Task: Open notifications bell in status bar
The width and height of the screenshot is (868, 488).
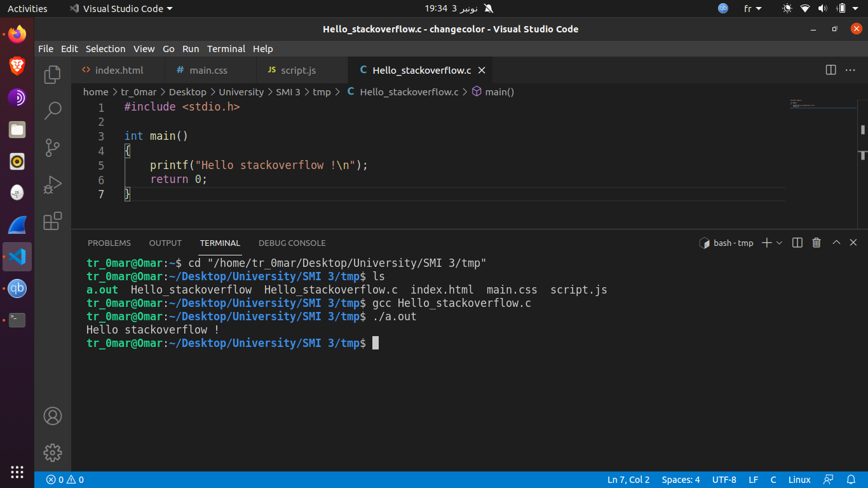Action: coord(851,480)
